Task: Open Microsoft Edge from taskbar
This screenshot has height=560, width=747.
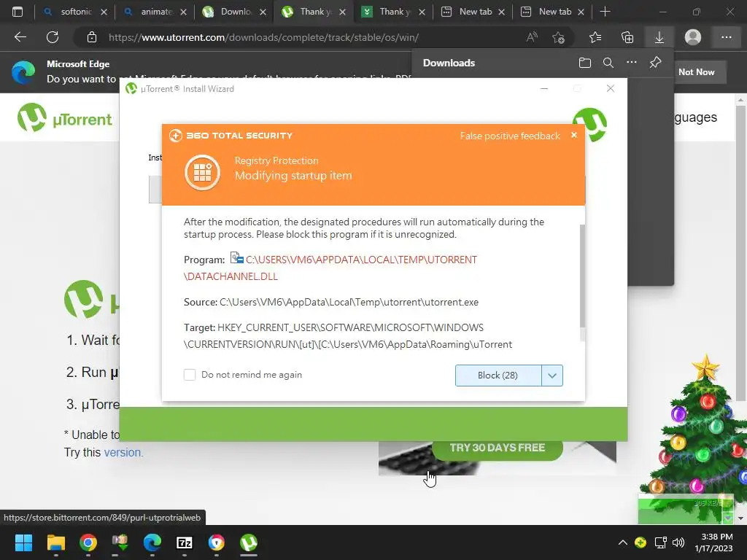Action: (152, 542)
